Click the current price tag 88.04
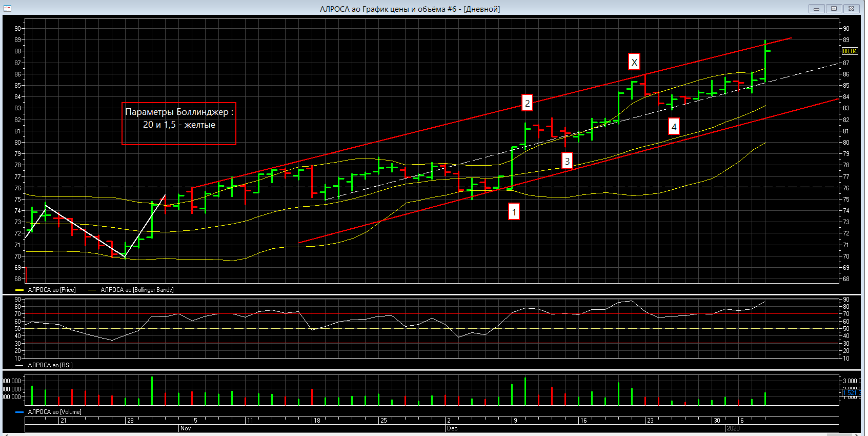 (x=850, y=51)
